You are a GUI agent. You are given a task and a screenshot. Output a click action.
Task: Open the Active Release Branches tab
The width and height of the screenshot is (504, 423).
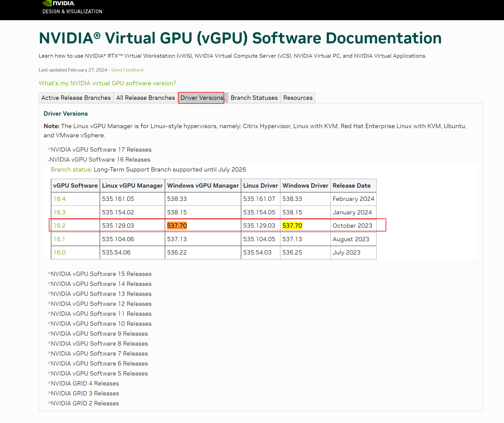pos(76,98)
